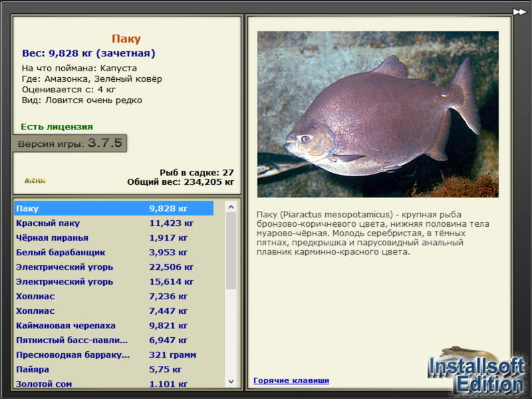Select Каймановая черепаха in the list
The height and width of the screenshot is (399, 532).
[114, 325]
